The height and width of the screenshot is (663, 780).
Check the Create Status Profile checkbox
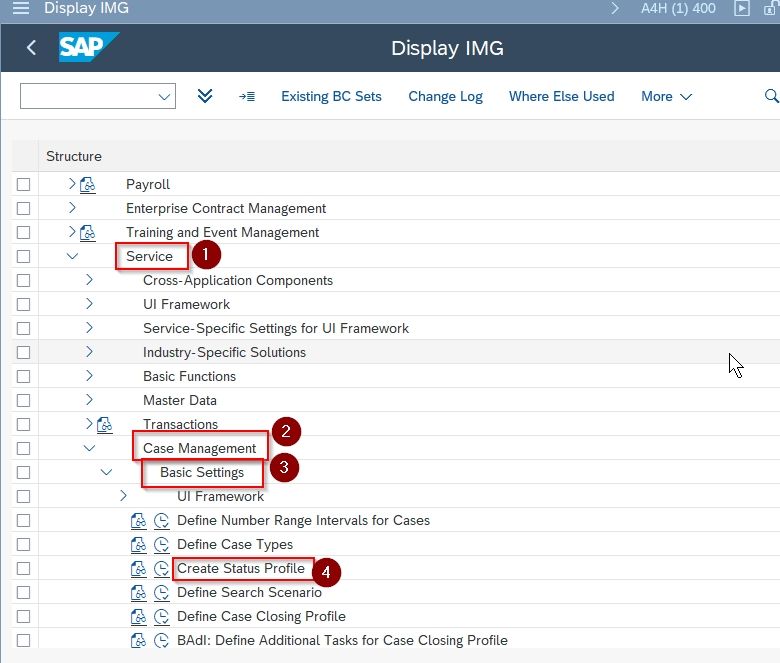pyautogui.click(x=23, y=568)
